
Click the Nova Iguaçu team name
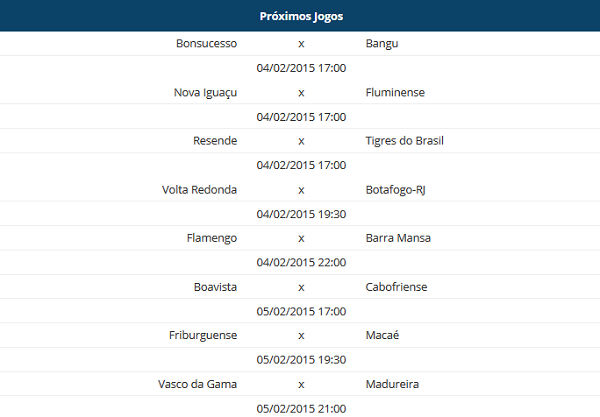(x=205, y=93)
